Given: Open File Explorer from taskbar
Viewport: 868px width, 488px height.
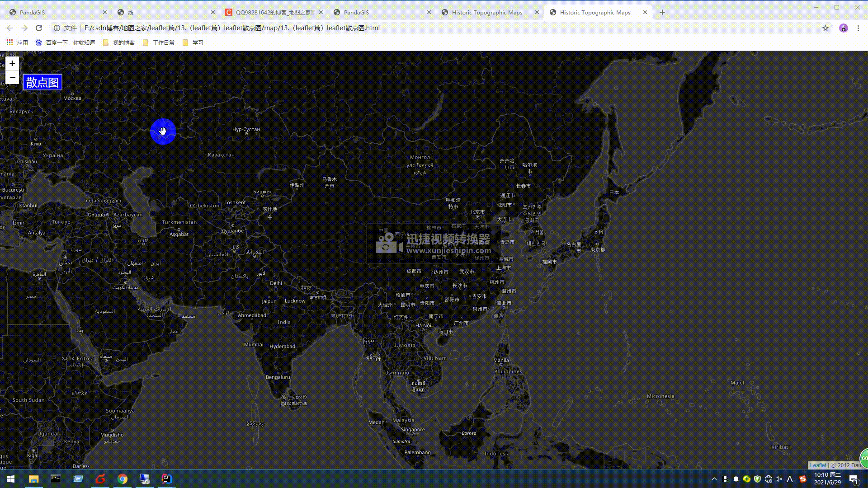Looking at the screenshot, I should pyautogui.click(x=33, y=479).
